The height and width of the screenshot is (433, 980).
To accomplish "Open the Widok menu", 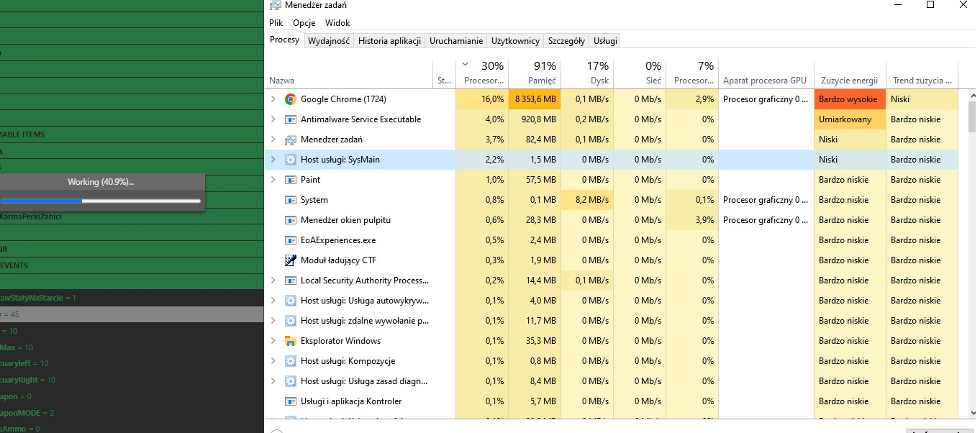I will tap(337, 23).
